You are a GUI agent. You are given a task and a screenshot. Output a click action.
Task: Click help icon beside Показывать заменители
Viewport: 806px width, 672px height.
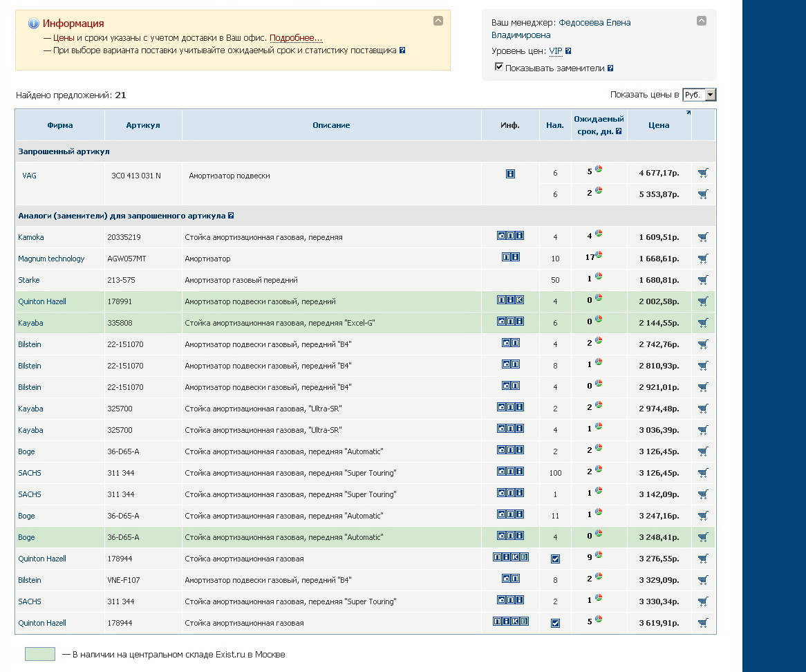coord(610,68)
